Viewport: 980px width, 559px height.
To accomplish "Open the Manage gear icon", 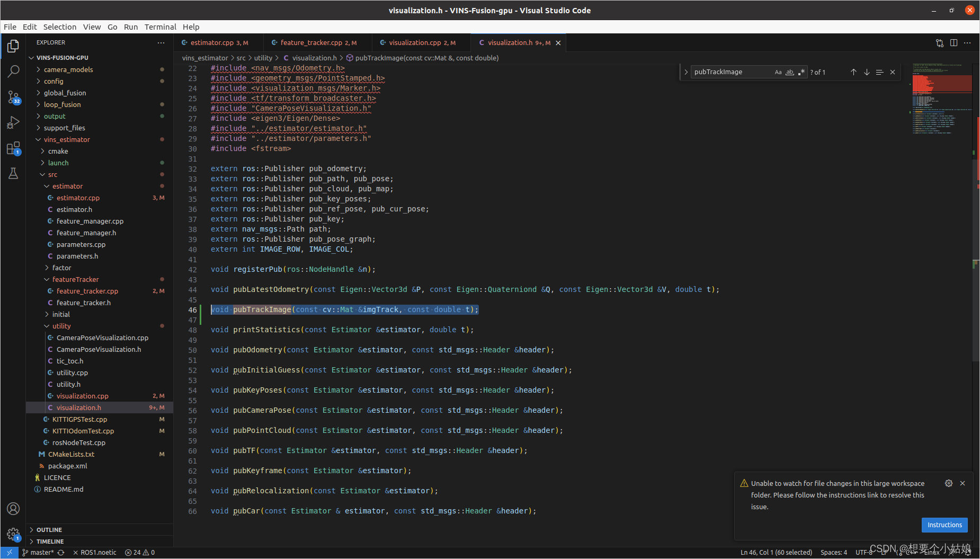I will pyautogui.click(x=13, y=534).
